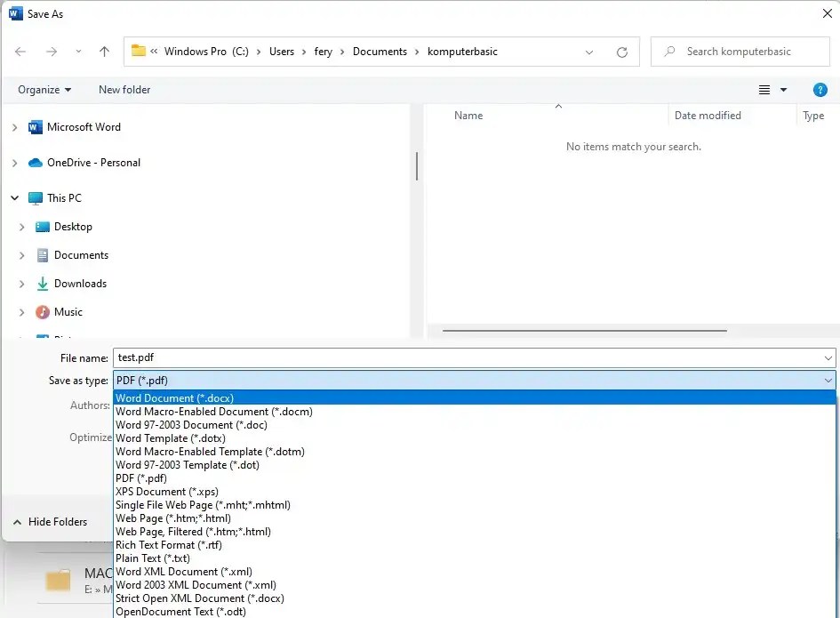Collapse the This PC tree node
Viewport: 840px width, 618px height.
pyautogui.click(x=14, y=197)
